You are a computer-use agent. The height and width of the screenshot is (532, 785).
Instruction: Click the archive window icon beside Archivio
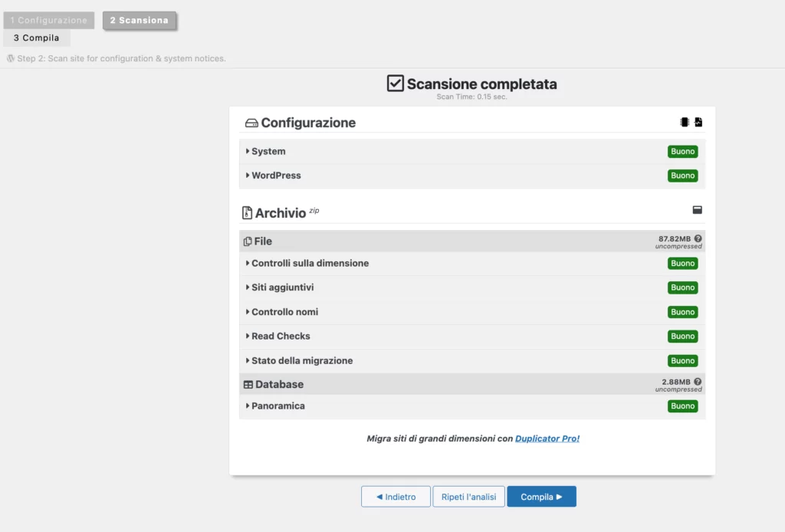698,210
